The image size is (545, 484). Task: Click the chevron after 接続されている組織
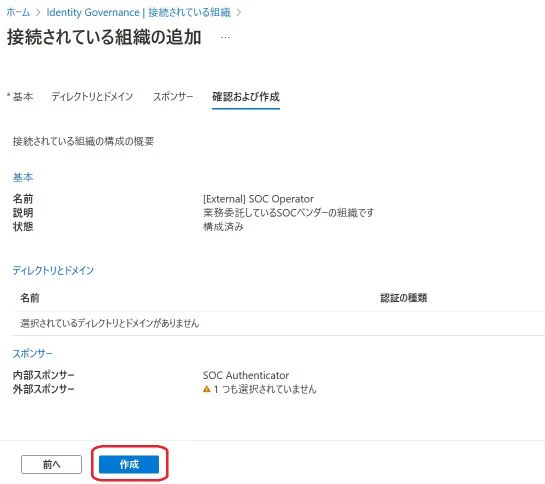tap(239, 13)
